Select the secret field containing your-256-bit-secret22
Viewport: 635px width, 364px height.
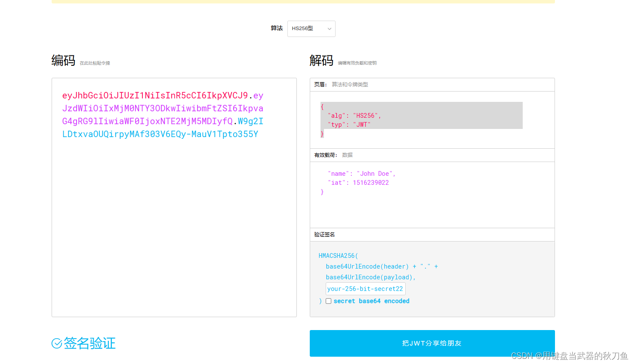click(x=365, y=288)
